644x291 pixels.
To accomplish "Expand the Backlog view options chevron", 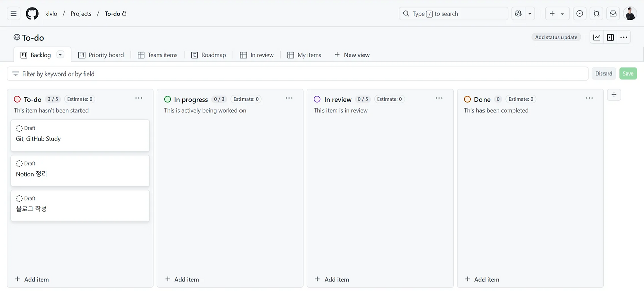I will click(60, 54).
